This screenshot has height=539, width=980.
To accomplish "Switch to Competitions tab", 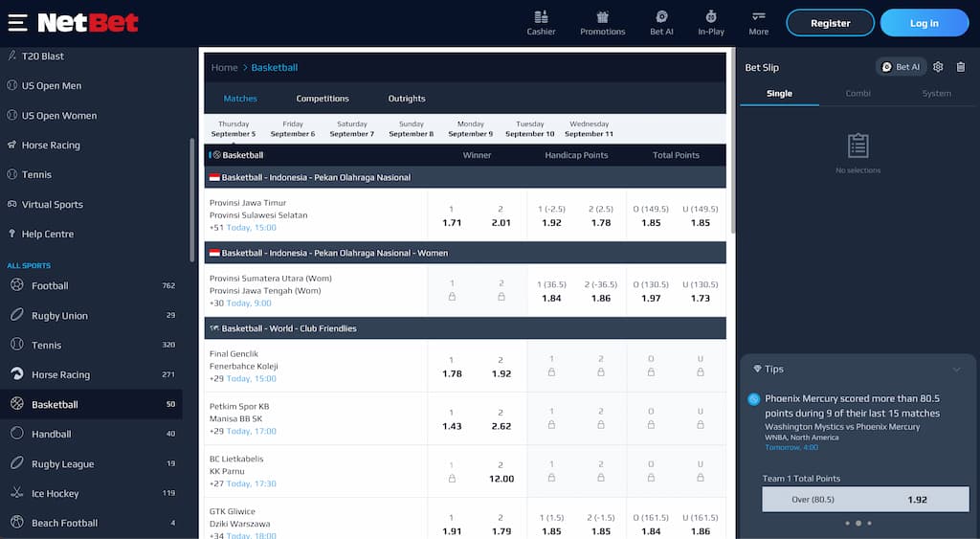I will click(x=323, y=99).
